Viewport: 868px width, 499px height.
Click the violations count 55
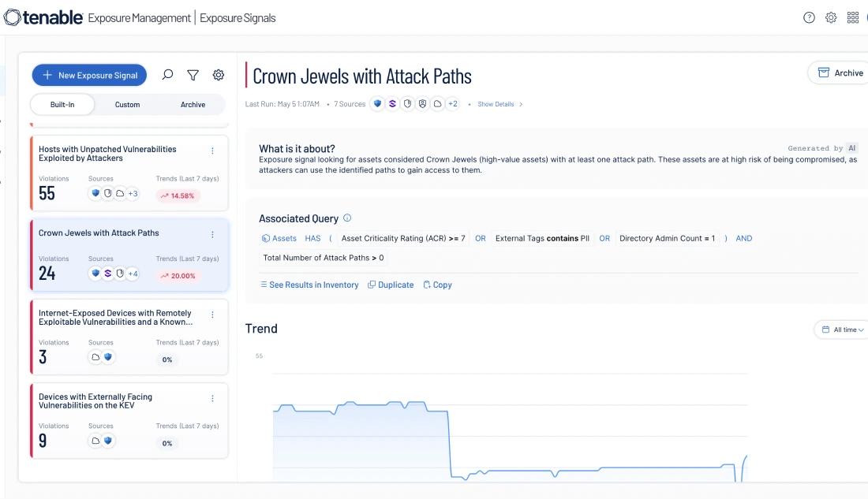click(x=47, y=193)
